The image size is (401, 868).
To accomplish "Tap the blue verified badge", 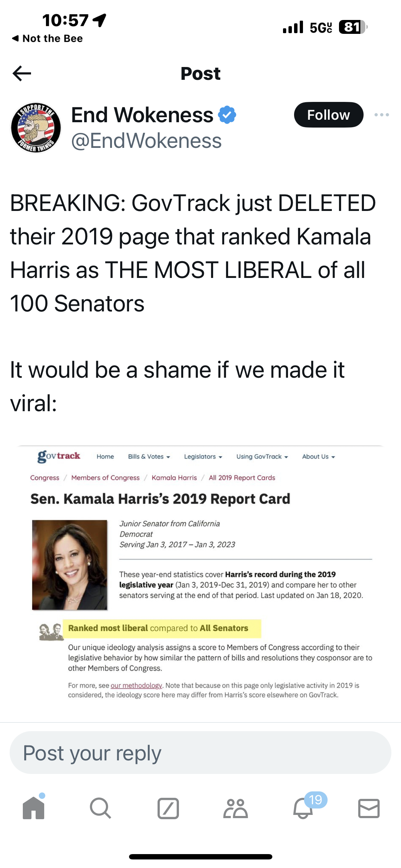I will 227,115.
